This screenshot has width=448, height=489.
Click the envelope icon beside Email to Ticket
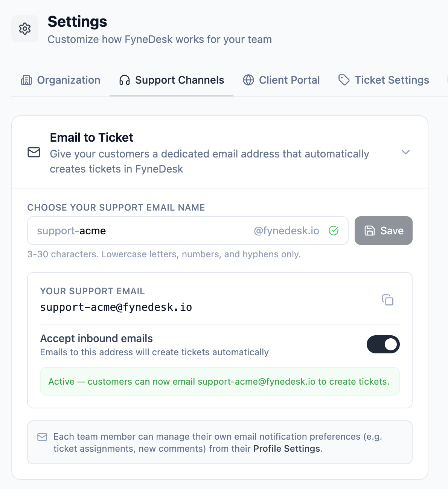pyautogui.click(x=34, y=153)
